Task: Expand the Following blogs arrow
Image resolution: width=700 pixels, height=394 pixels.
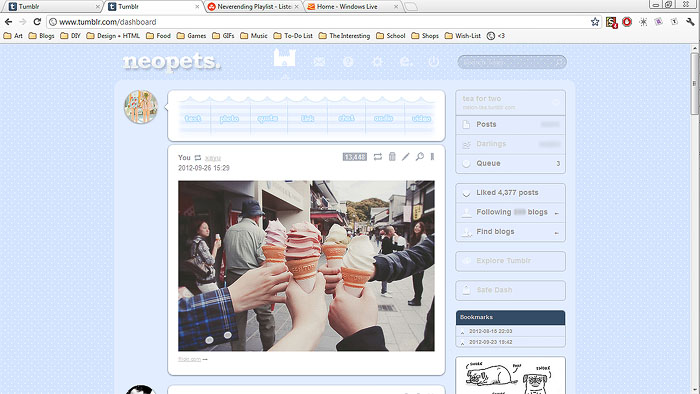Action: point(556,213)
